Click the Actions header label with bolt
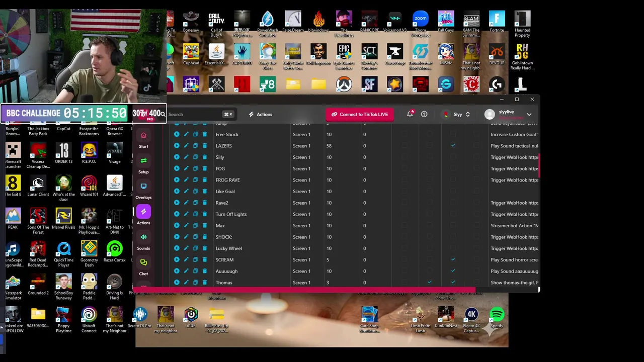The height and width of the screenshot is (362, 644). coord(260,114)
